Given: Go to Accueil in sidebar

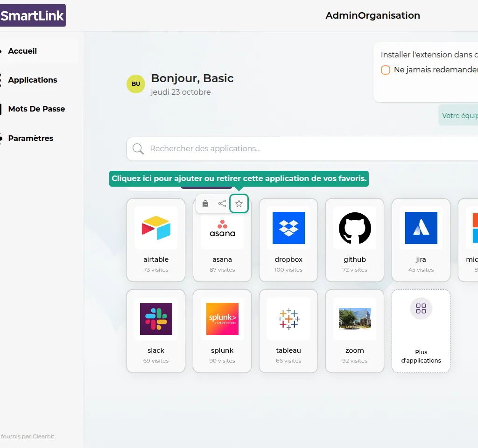Looking at the screenshot, I should pyautogui.click(x=22, y=51).
